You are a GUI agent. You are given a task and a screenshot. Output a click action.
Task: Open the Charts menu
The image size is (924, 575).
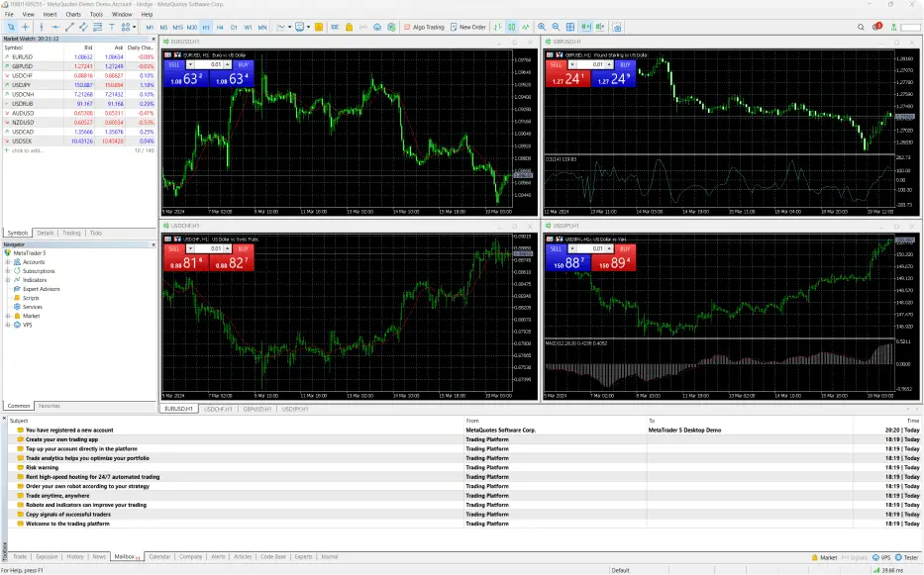click(73, 15)
